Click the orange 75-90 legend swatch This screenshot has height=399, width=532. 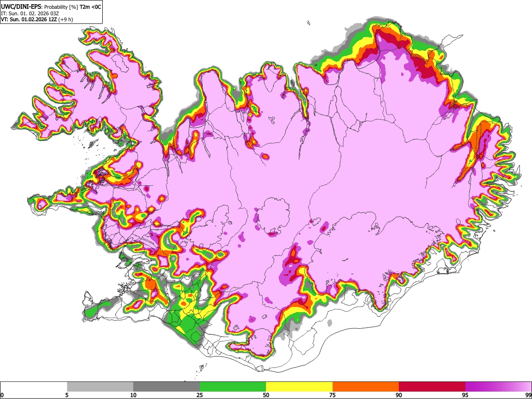[x=366, y=387]
